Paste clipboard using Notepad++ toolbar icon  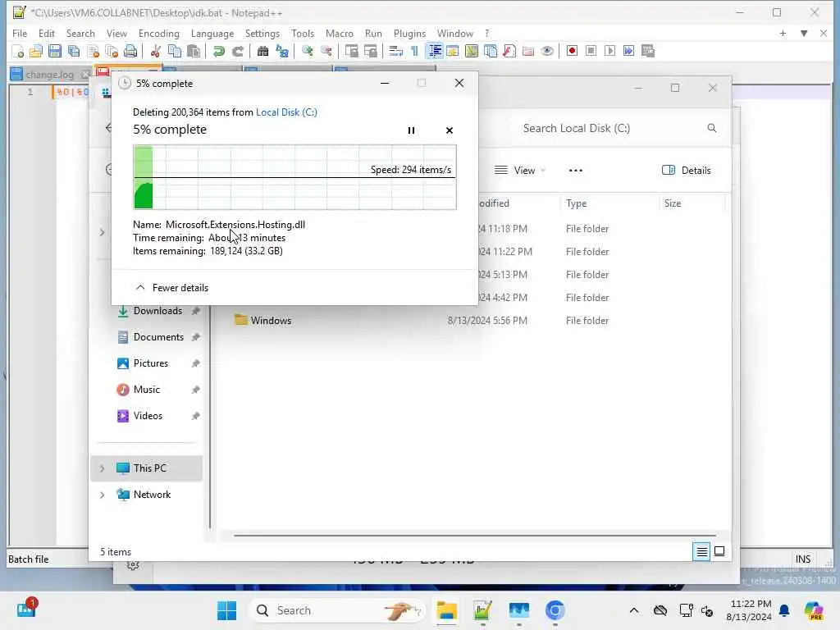tap(194, 51)
